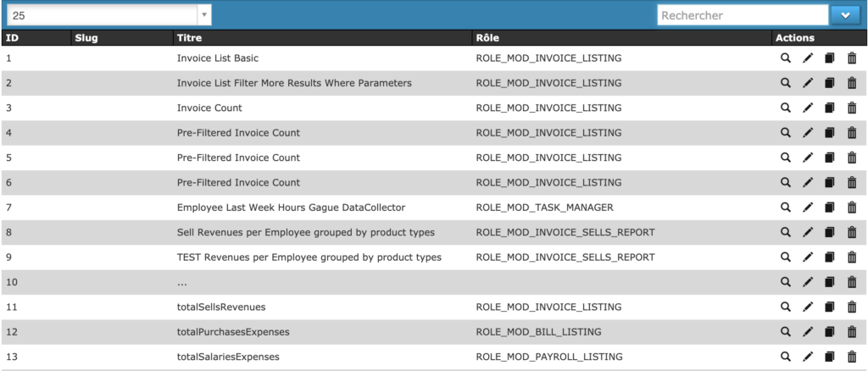Sort by the Titre column header
Image resolution: width=868 pixels, height=371 pixels.
tap(189, 38)
